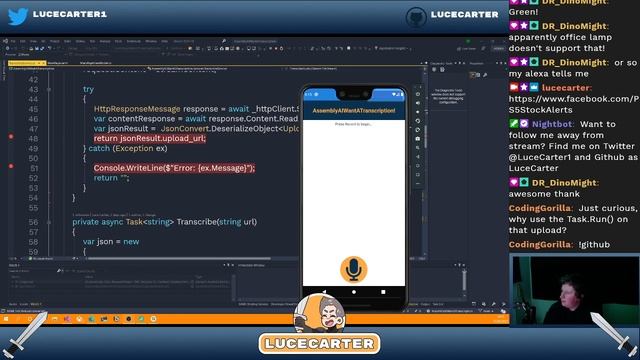Screen dimensions: 640x360
Task: Open the Facebook link posted by lucecarter
Action: point(573,104)
